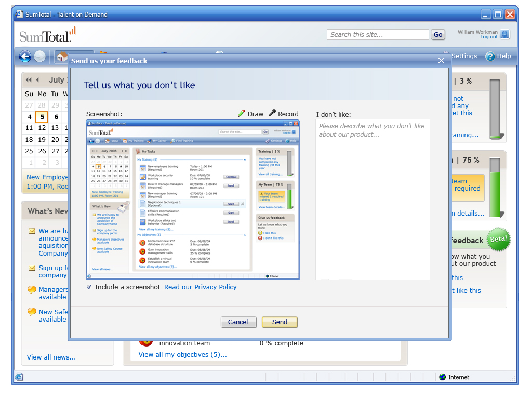Click the Managers objectives speech bubble icon

(x=32, y=290)
